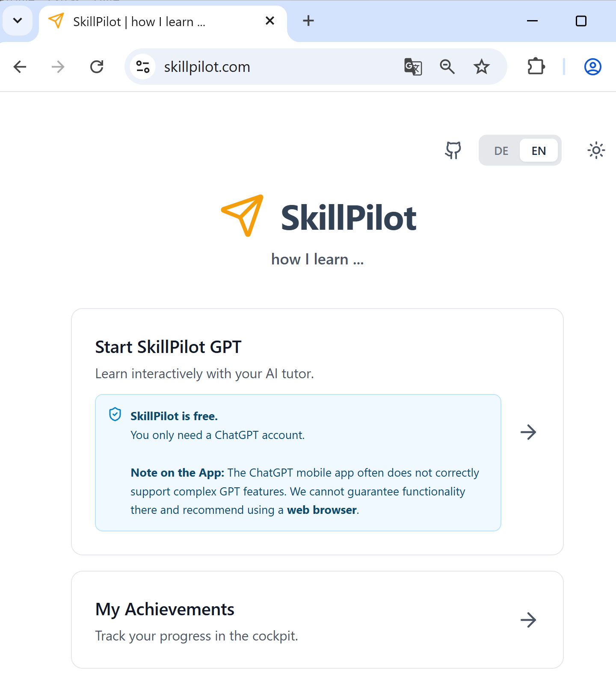616x676 pixels.
Task: Open the tab search dropdown chevron
Action: point(18,21)
